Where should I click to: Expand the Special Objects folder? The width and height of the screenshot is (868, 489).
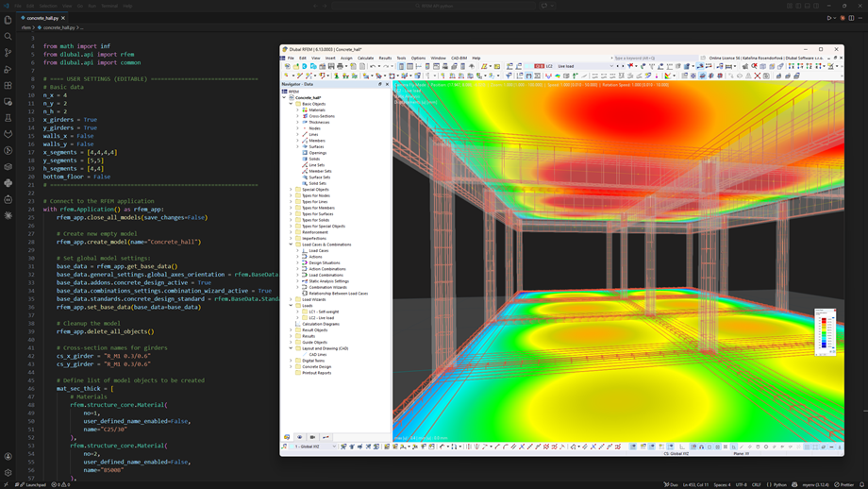[291, 190]
